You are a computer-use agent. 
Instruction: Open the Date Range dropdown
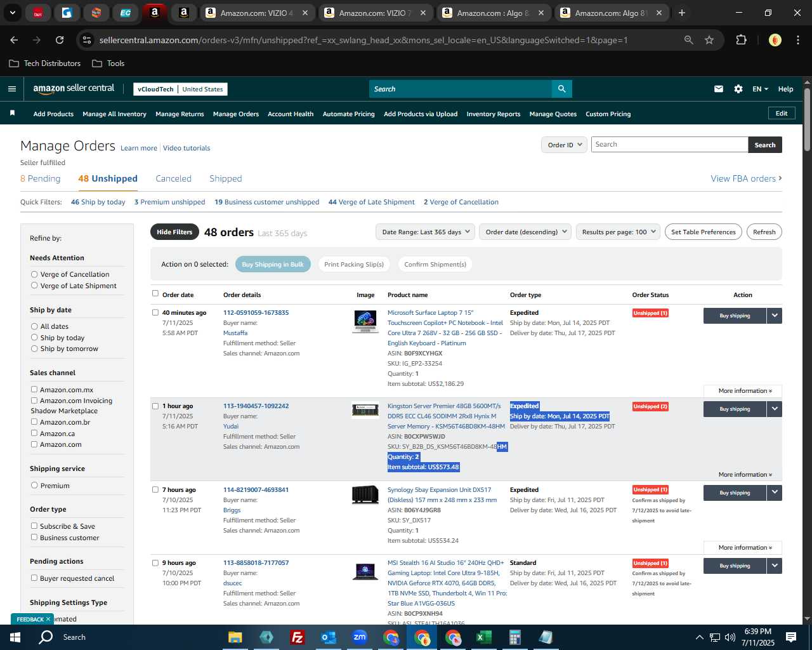[425, 232]
